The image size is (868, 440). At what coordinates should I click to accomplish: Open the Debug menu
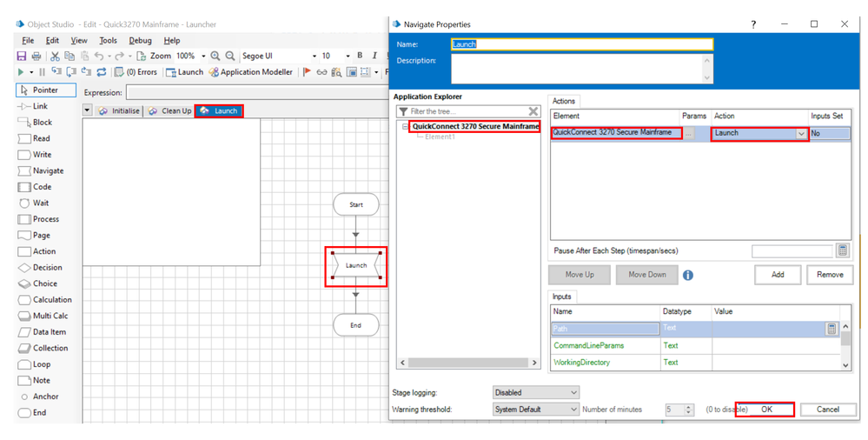pos(140,40)
